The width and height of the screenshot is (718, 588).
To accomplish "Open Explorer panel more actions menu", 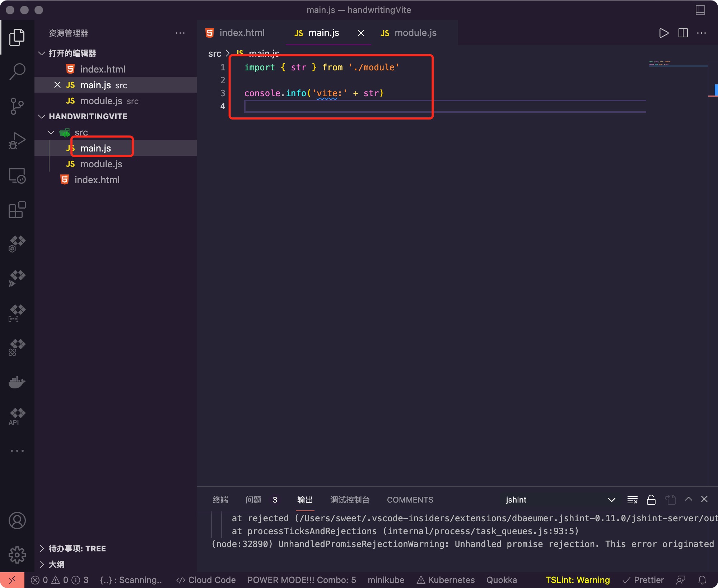I will pos(180,33).
